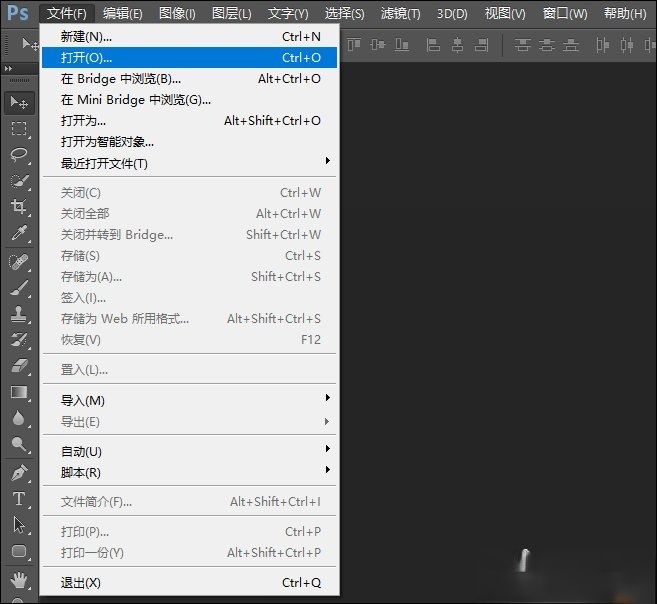
Task: Select the Dodge tool
Action: point(19,444)
